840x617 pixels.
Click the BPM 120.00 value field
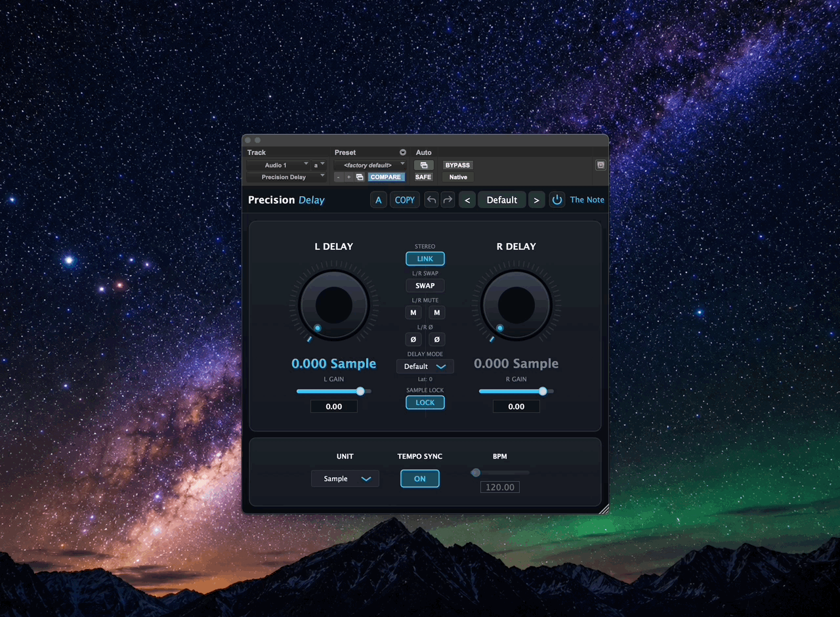pyautogui.click(x=500, y=487)
